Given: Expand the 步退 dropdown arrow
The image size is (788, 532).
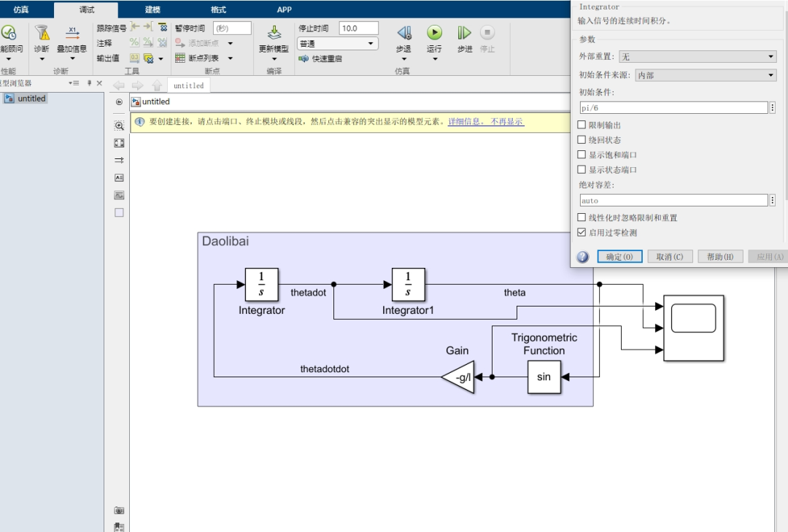Looking at the screenshot, I should pyautogui.click(x=403, y=59).
